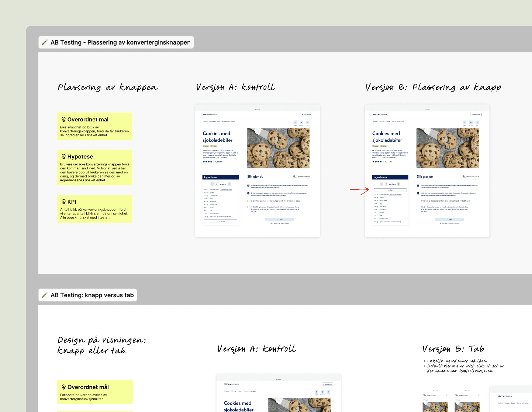This screenshot has width=532, height=412.
Task: Click star rating in Version B: Plassering
Action: click(378, 162)
